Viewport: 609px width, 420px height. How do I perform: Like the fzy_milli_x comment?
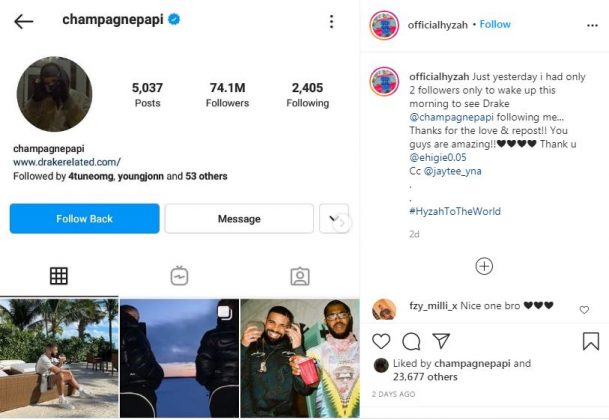(x=585, y=310)
